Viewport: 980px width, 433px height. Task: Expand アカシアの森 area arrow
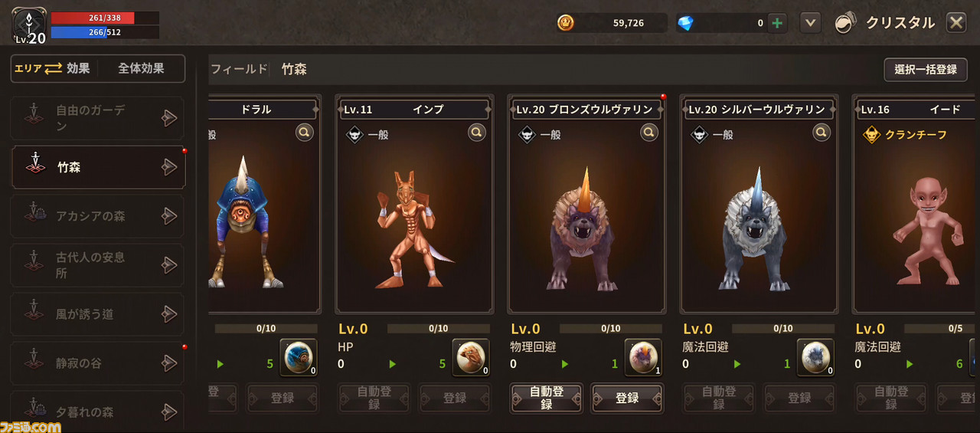coord(169,216)
